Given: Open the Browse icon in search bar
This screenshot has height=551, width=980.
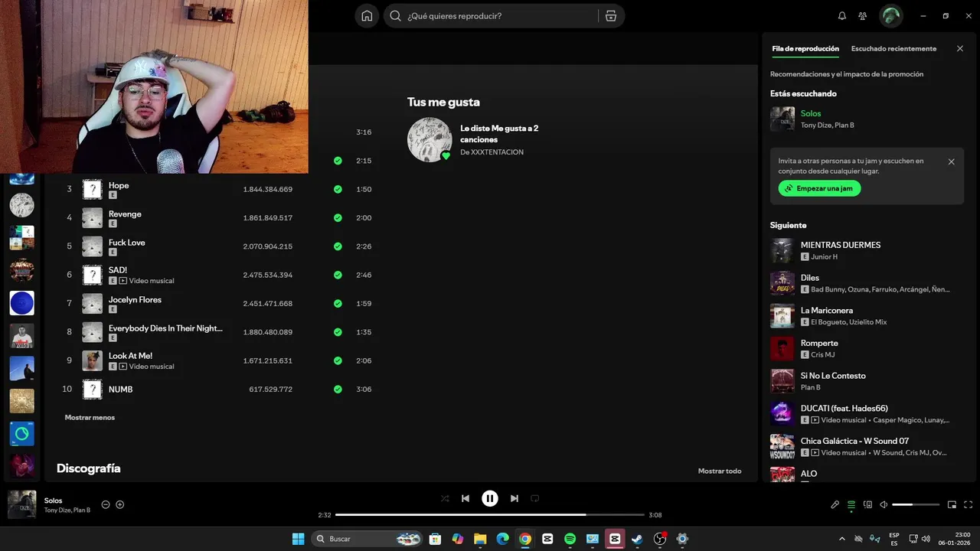Looking at the screenshot, I should click(x=610, y=16).
